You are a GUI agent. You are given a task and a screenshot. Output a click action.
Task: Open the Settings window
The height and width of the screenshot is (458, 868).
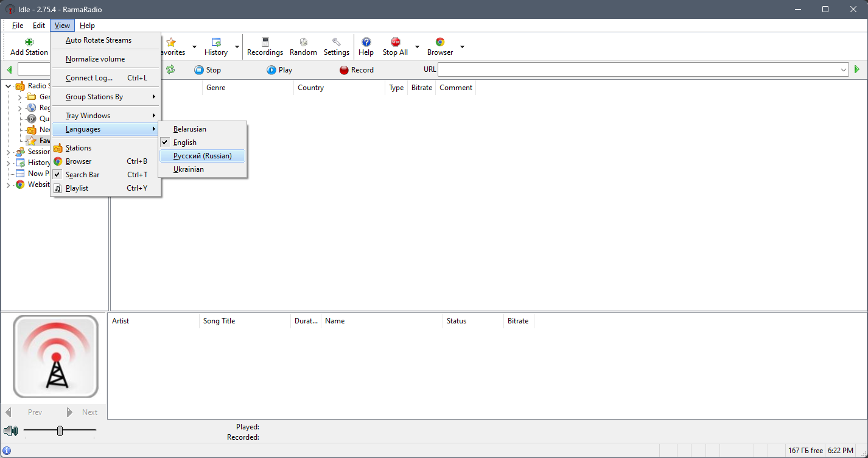coord(336,46)
